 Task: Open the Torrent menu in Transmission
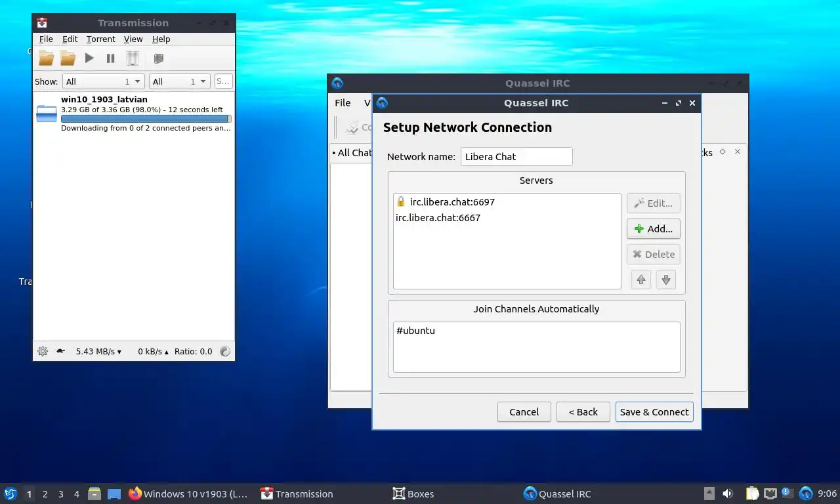pyautogui.click(x=100, y=39)
